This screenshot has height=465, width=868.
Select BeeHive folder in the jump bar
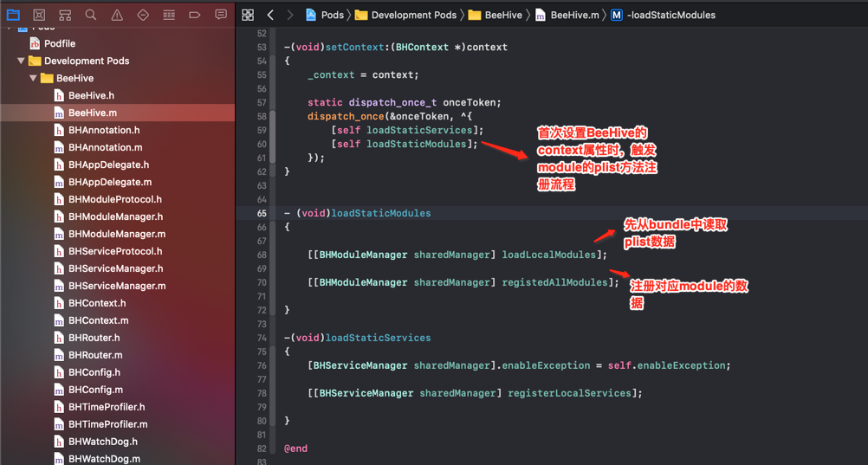tap(496, 15)
